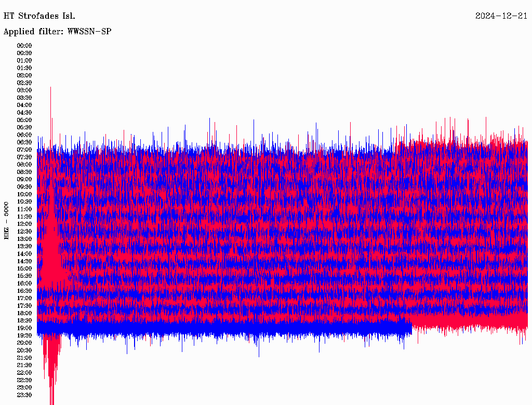The image size is (532, 405).
Task: Select the 20:00 time label
Action: 24,343
